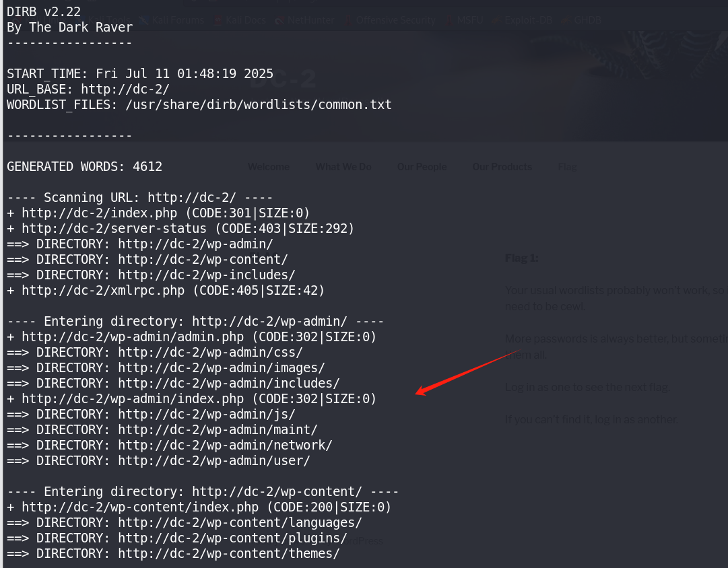The image size is (728, 568).
Task: Open the NetHunter bookmark icon
Action: click(x=279, y=20)
